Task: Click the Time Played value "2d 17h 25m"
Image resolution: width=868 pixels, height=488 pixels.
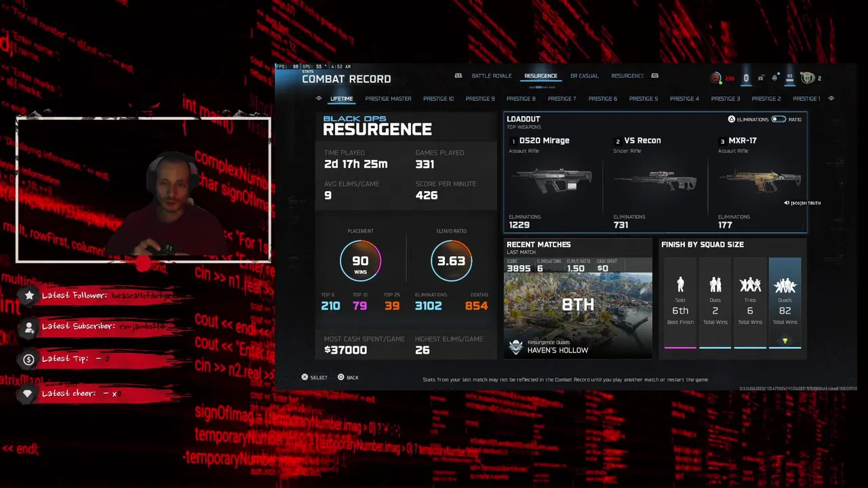Action: point(355,164)
